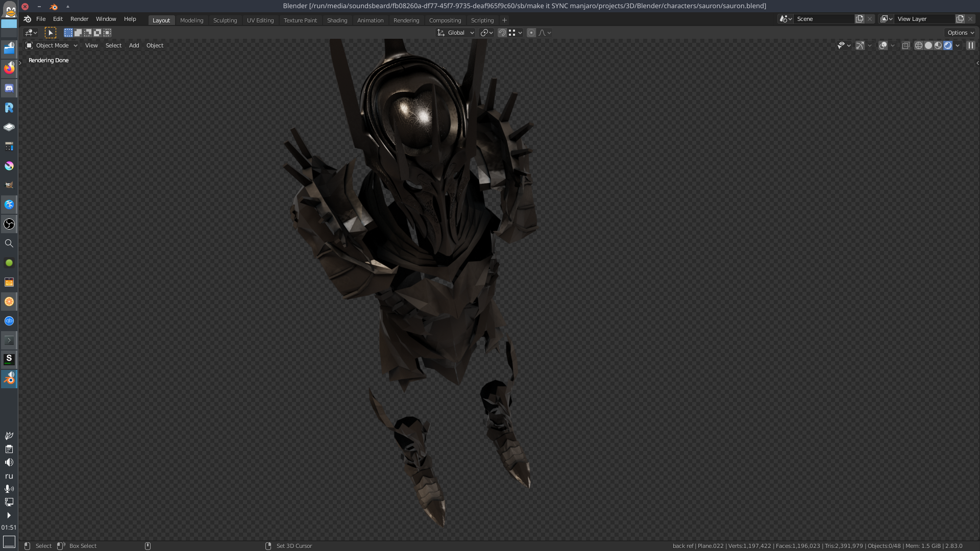Viewport: 980px width, 551px height.
Task: Click the ru keyboard layout indicator
Action: pyautogui.click(x=9, y=476)
